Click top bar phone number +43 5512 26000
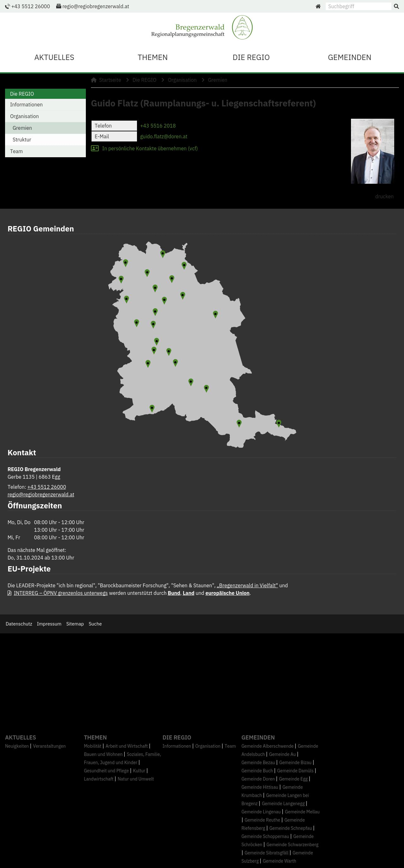Screen dimensions: 404x868 click(30, 6)
